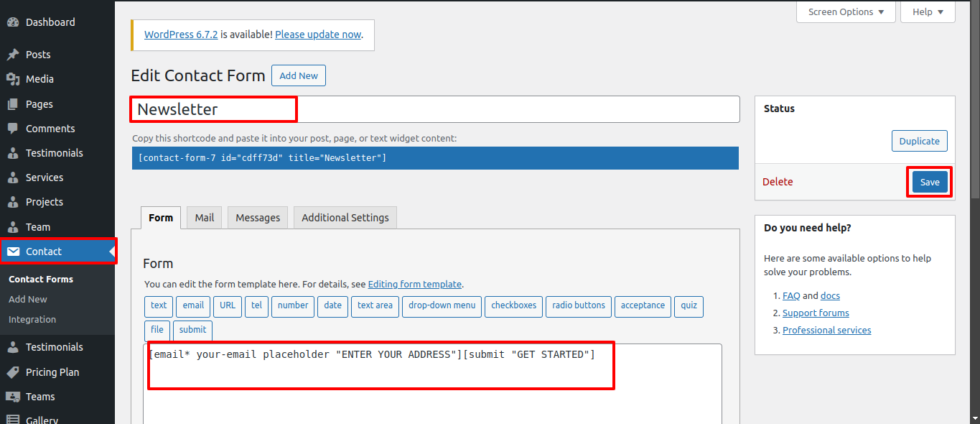The width and height of the screenshot is (980, 424).
Task: Insert an email form tag
Action: click(x=192, y=306)
